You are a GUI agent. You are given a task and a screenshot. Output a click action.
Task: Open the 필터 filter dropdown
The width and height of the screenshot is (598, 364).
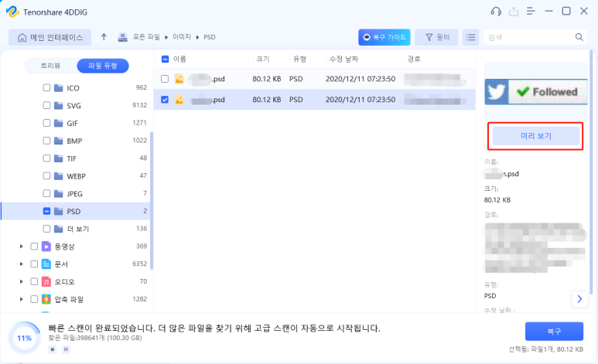coord(436,37)
